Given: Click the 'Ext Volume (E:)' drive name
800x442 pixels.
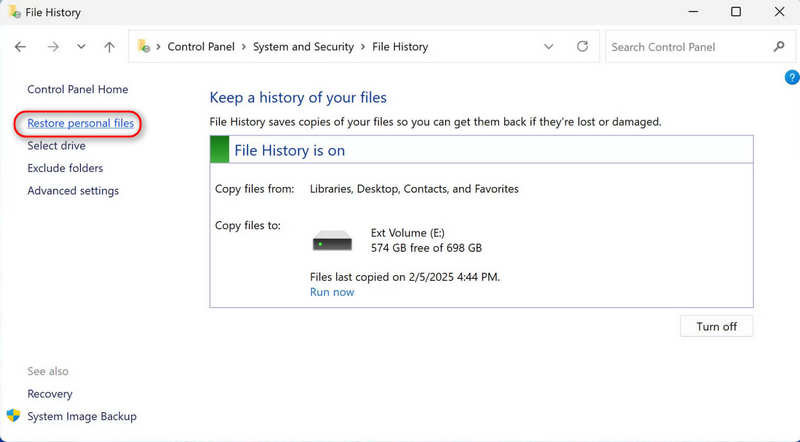Looking at the screenshot, I should (408, 233).
